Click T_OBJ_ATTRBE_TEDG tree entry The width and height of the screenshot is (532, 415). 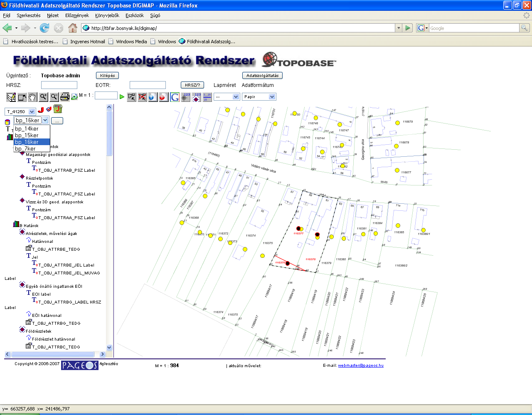(56, 249)
